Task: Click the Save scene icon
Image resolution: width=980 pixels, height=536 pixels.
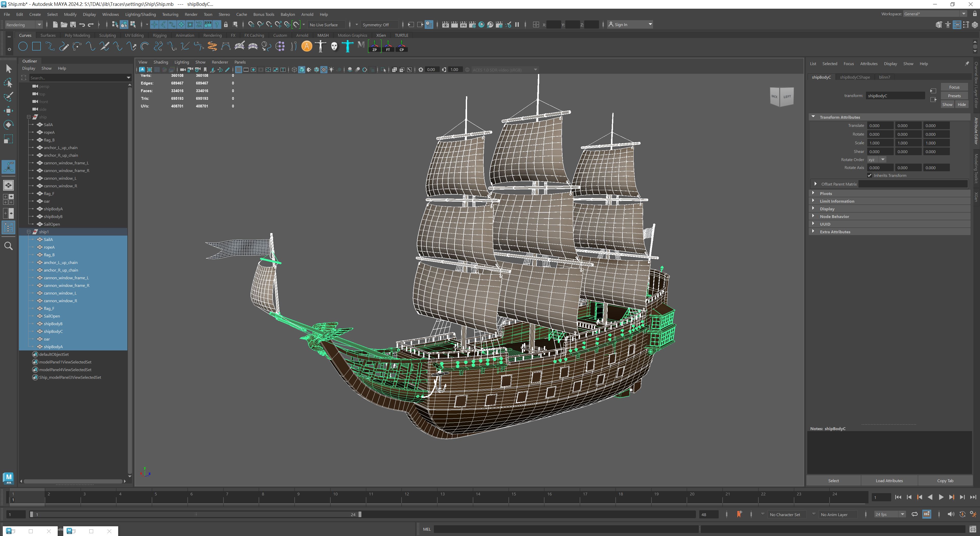Action: click(73, 25)
